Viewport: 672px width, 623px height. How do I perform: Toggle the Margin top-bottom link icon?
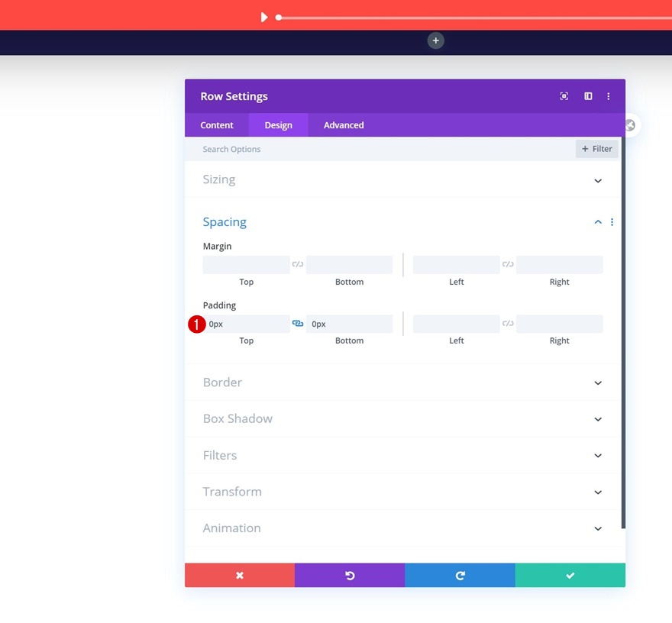pos(297,264)
